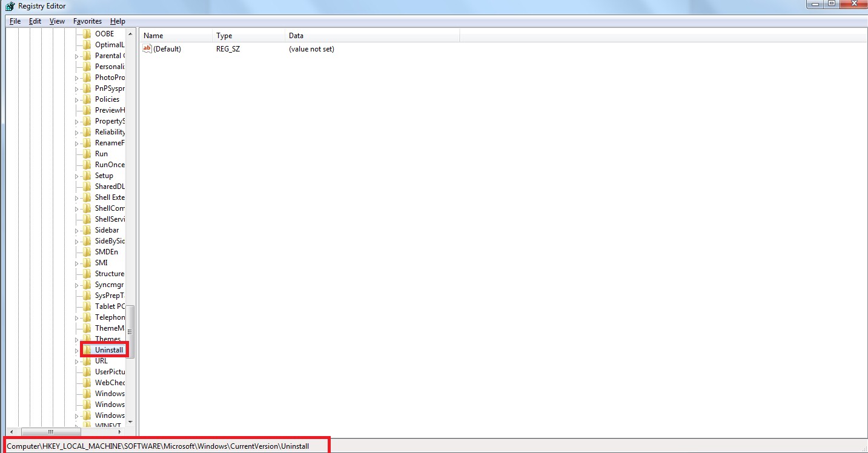868x453 pixels.
Task: Expand the SideBySic key
Action: coord(77,242)
